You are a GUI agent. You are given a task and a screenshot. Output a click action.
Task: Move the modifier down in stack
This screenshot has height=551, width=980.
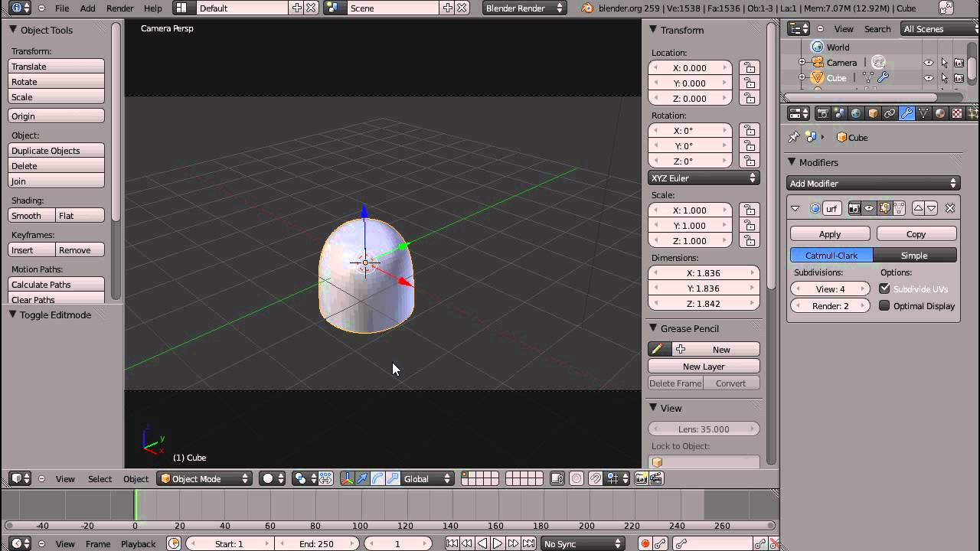click(x=932, y=208)
